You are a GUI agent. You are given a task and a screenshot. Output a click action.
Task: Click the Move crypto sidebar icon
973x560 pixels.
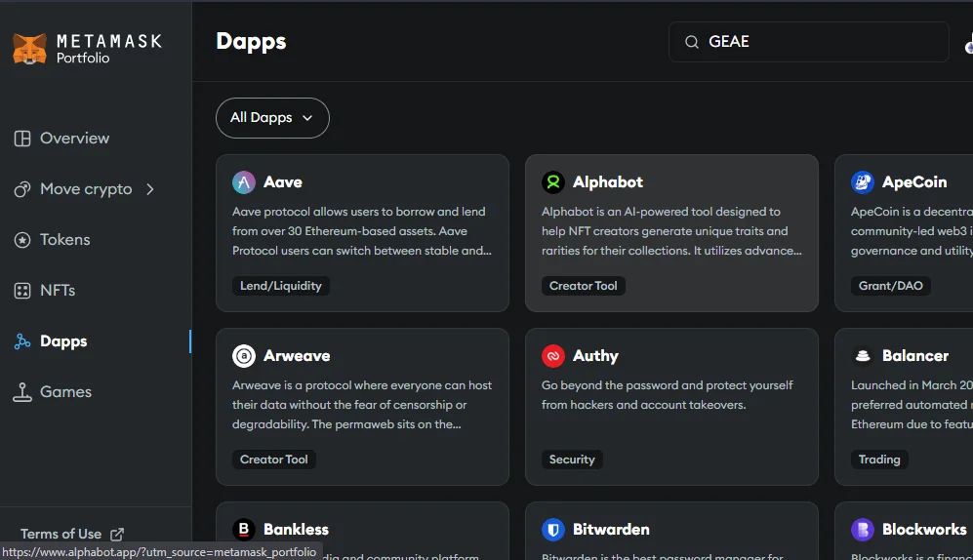(x=22, y=189)
